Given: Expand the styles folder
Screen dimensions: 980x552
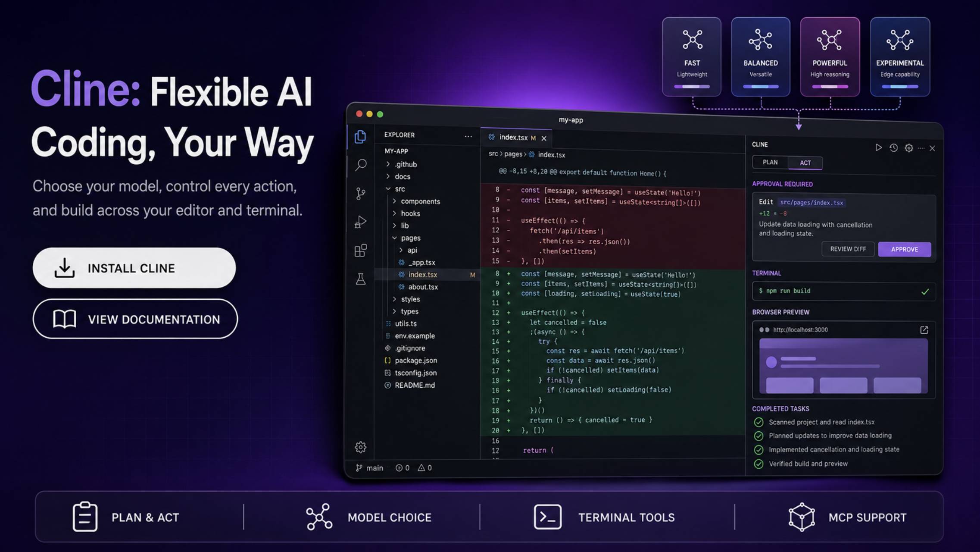Looking at the screenshot, I should click(x=406, y=299).
